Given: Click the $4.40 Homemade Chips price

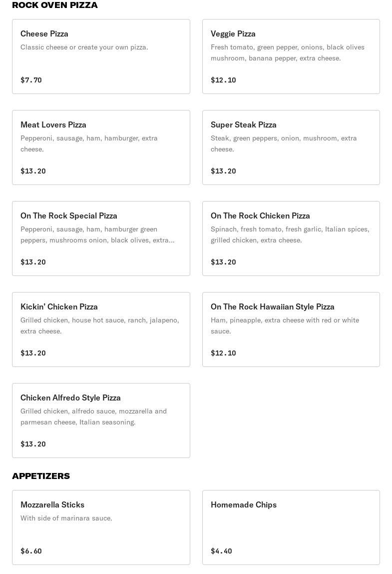Looking at the screenshot, I should point(221,551).
